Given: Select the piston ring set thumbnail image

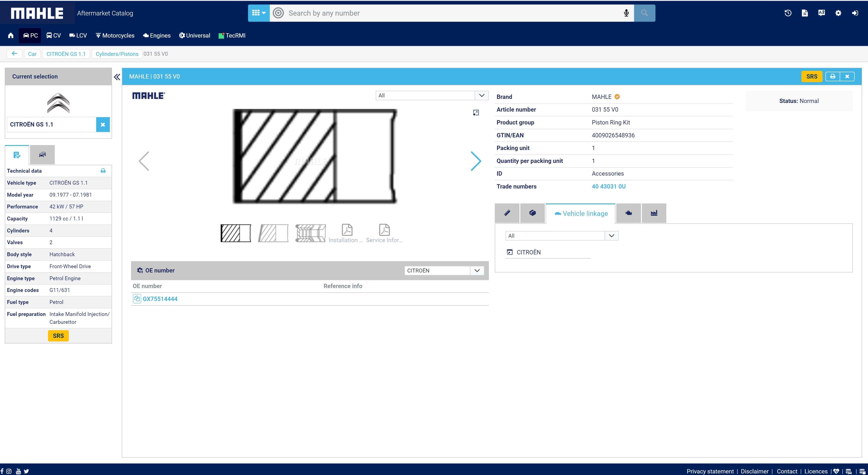Looking at the screenshot, I should point(311,232).
